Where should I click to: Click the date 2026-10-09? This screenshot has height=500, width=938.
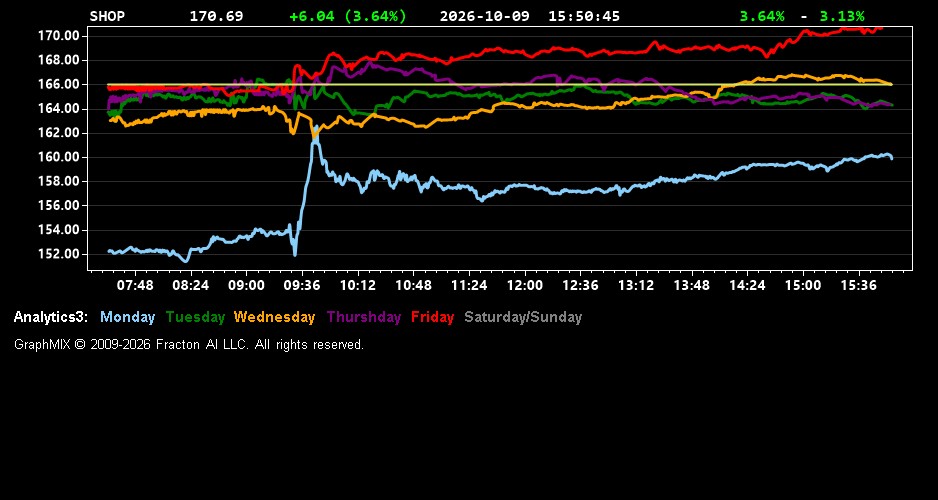tap(485, 16)
